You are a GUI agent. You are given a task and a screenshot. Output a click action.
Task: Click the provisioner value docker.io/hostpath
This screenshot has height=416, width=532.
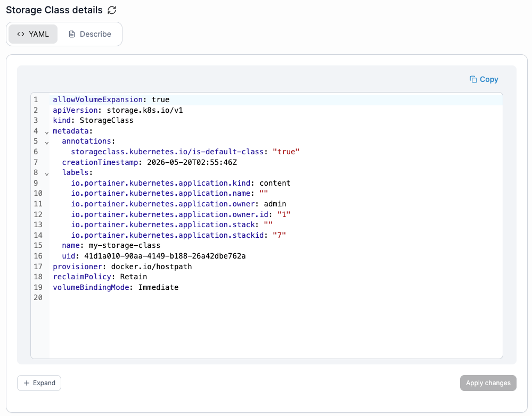(152, 267)
